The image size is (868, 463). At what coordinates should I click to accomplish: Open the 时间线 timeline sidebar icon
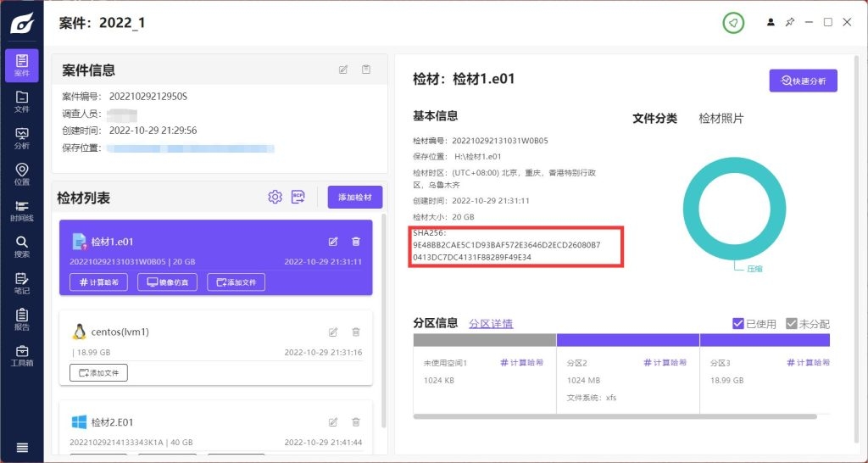(22, 210)
